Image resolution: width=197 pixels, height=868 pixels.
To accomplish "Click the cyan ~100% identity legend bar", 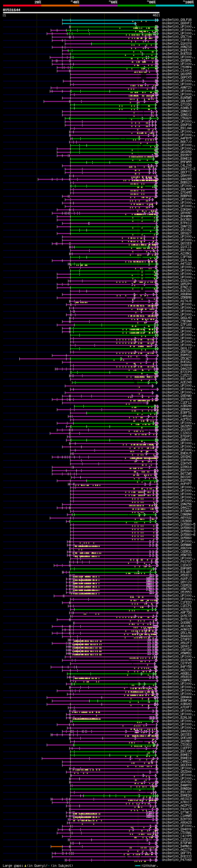I will point(175,6).
